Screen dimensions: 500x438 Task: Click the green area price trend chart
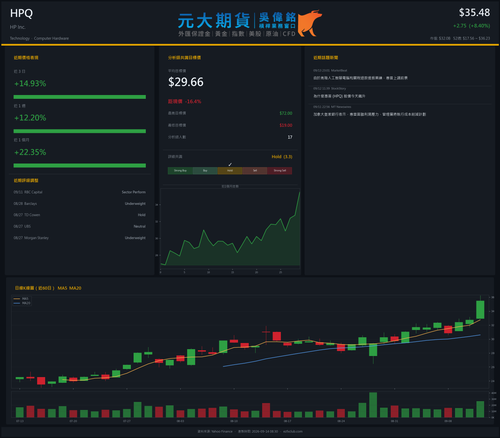230,229
